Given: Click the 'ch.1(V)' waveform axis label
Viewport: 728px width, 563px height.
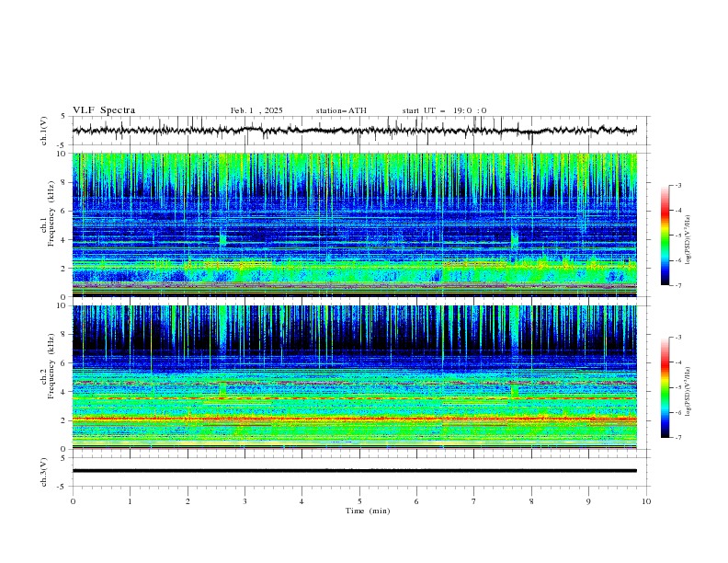Looking at the screenshot, I should pos(44,131).
